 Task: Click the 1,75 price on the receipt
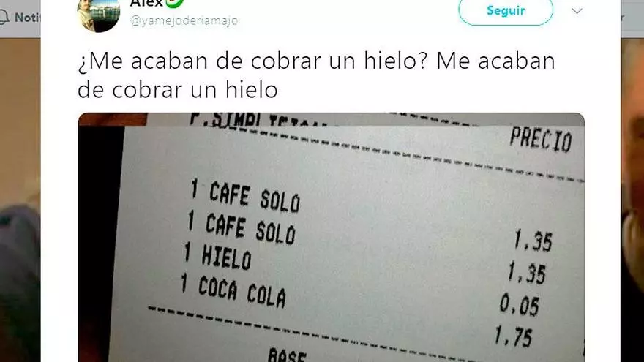coord(514,336)
